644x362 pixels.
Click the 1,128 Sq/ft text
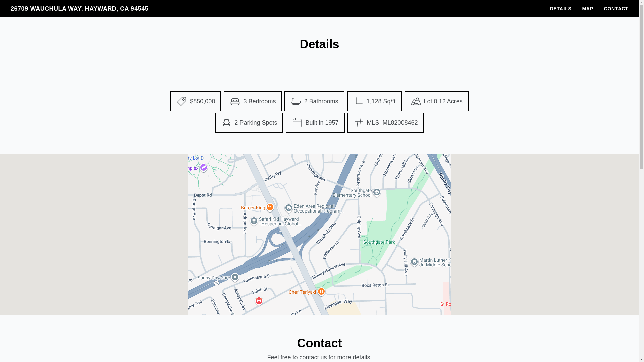(381, 101)
